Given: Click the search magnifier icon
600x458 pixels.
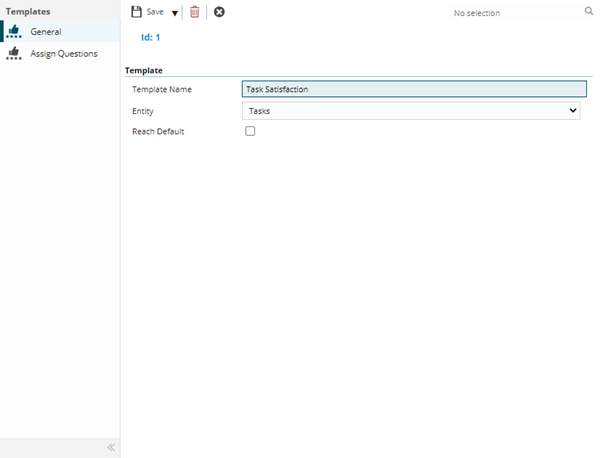Looking at the screenshot, I should click(588, 12).
